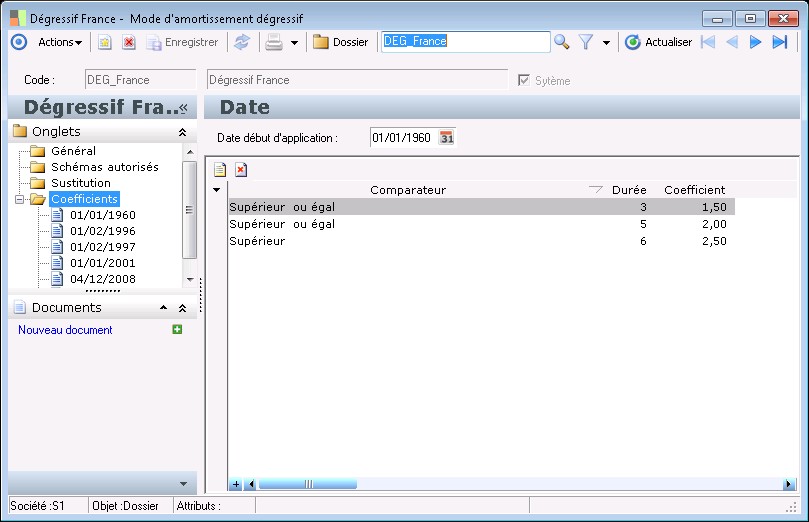Open the Actions dropdown menu
809x522 pixels.
(x=60, y=42)
